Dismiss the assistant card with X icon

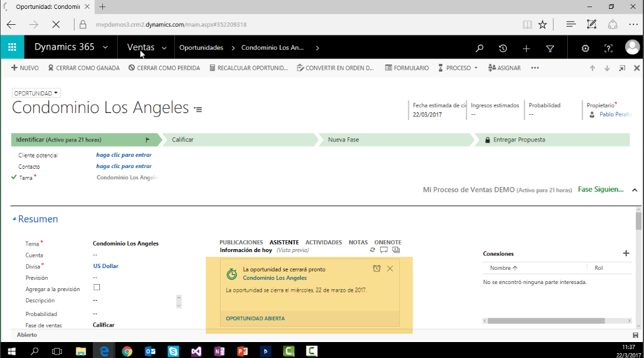(390, 269)
